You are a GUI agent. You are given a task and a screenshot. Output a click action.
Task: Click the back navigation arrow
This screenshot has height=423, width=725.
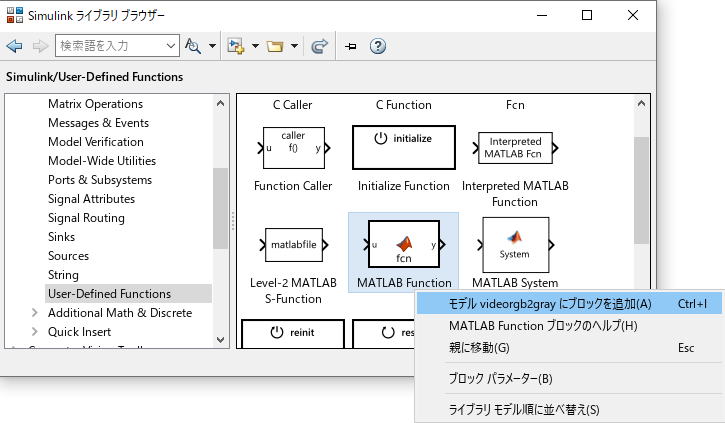pos(14,46)
